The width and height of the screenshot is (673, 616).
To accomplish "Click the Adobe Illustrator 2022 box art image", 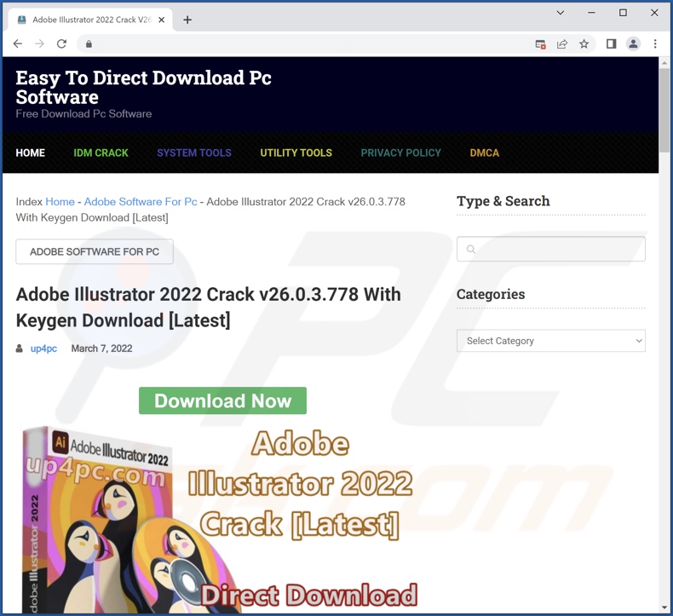I will tap(219, 520).
